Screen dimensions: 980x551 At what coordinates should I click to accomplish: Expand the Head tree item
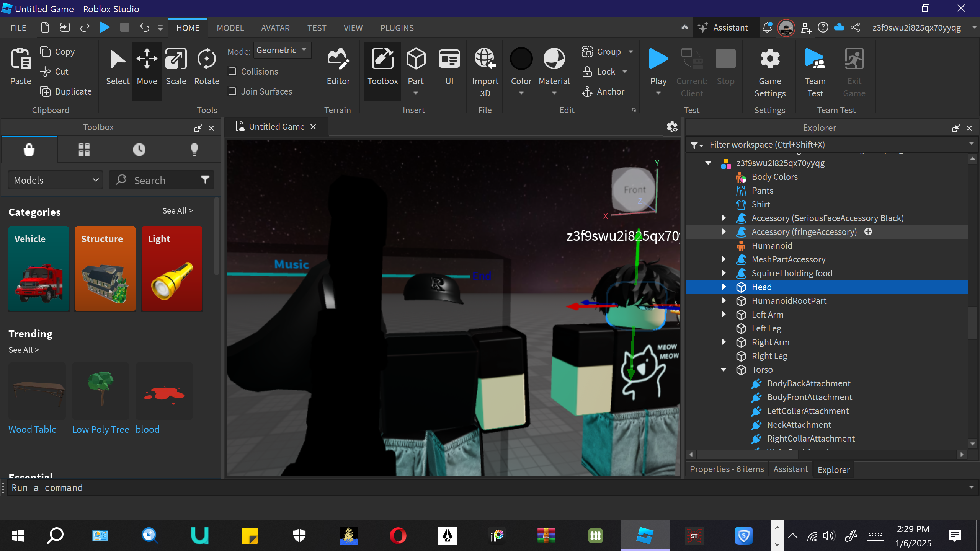[x=724, y=287]
